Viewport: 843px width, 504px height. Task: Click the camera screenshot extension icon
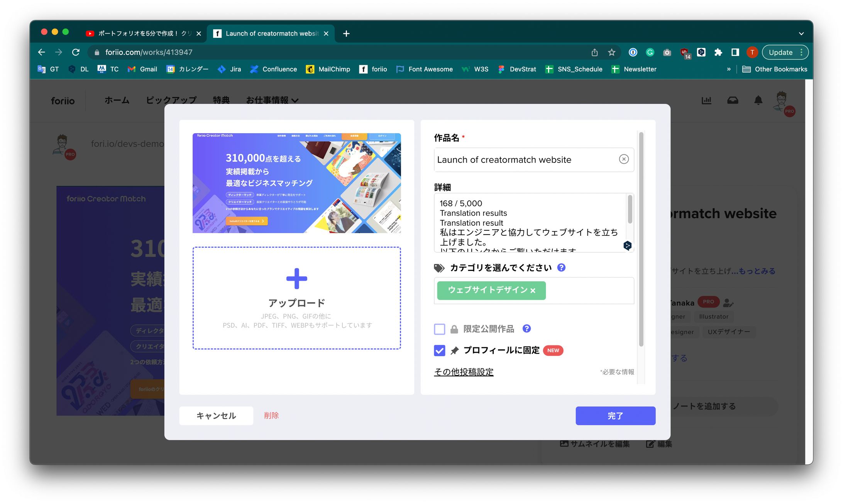(x=667, y=52)
